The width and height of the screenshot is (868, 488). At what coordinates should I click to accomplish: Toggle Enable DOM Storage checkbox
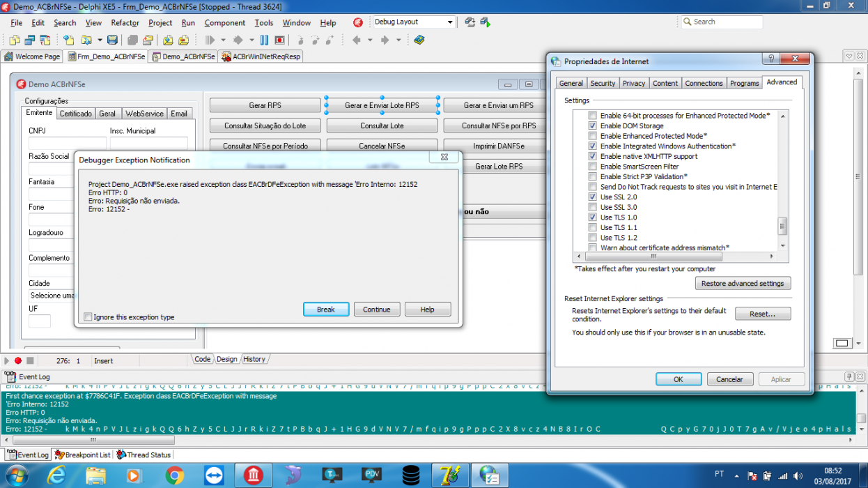(593, 125)
